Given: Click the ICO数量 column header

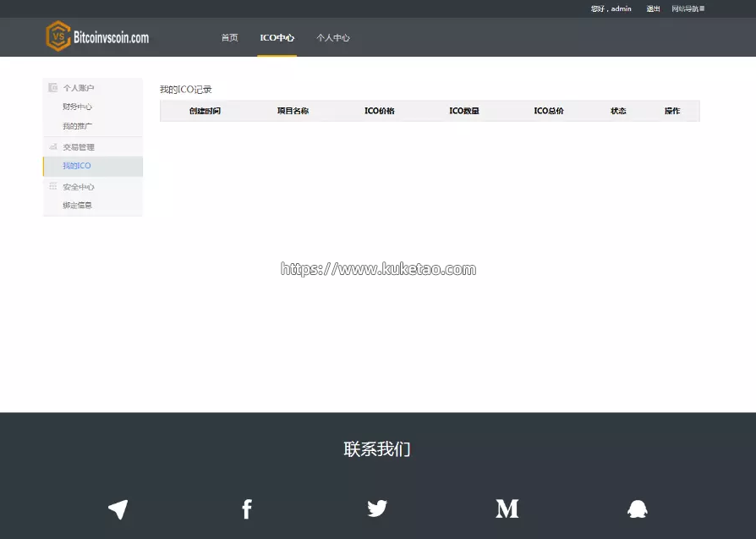Looking at the screenshot, I should pos(463,111).
